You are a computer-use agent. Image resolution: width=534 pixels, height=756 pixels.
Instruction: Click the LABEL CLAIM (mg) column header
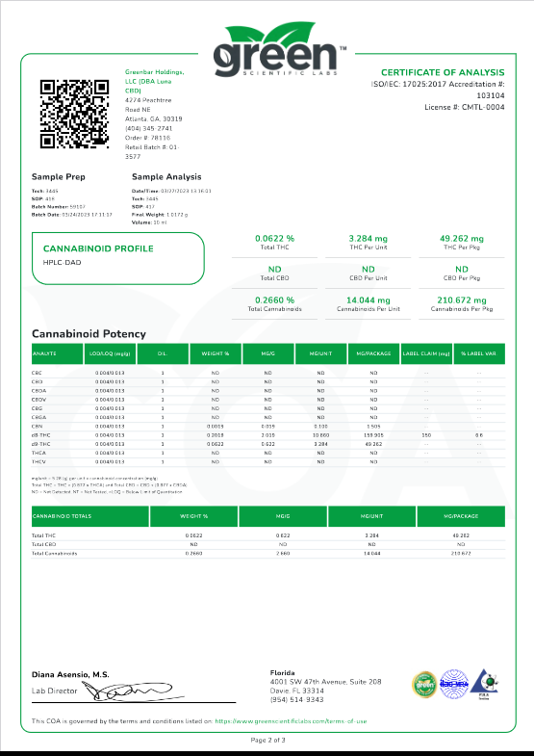click(426, 353)
